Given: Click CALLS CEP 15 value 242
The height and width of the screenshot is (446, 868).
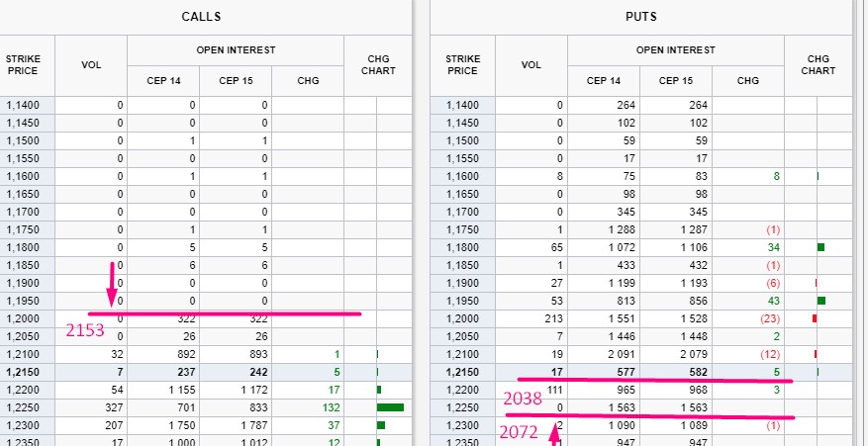Looking at the screenshot, I should coord(258,372).
